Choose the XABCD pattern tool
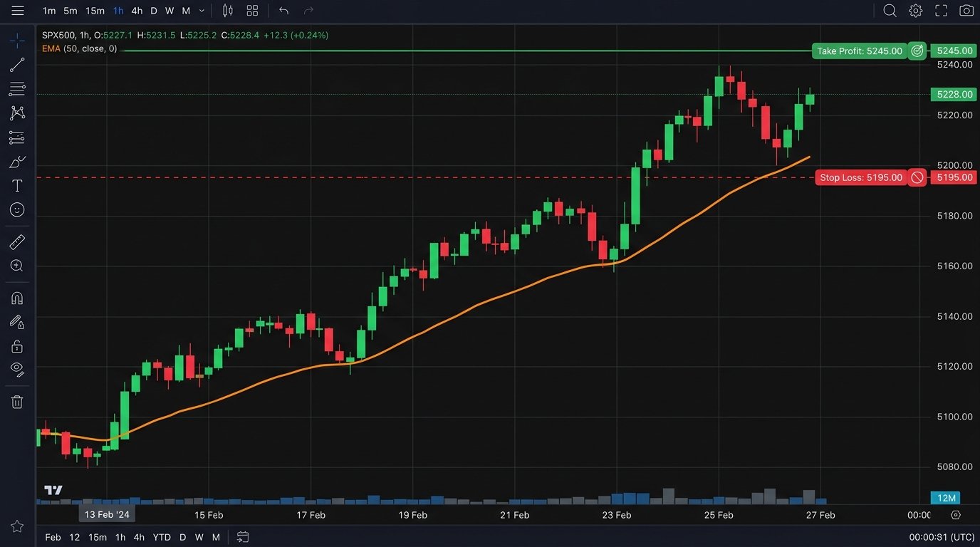 pyautogui.click(x=17, y=113)
